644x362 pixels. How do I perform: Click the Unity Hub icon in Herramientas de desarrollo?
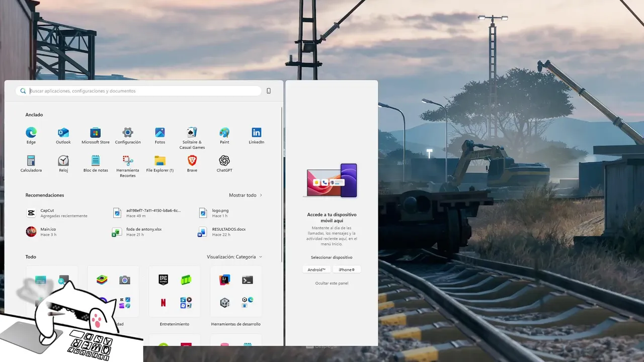[x=224, y=303]
